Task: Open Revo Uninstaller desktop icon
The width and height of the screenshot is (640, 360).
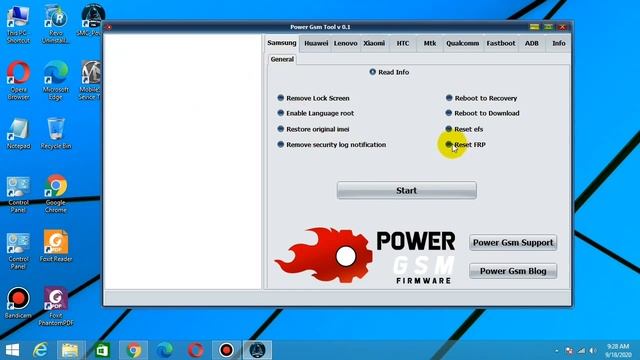Action: (56, 24)
